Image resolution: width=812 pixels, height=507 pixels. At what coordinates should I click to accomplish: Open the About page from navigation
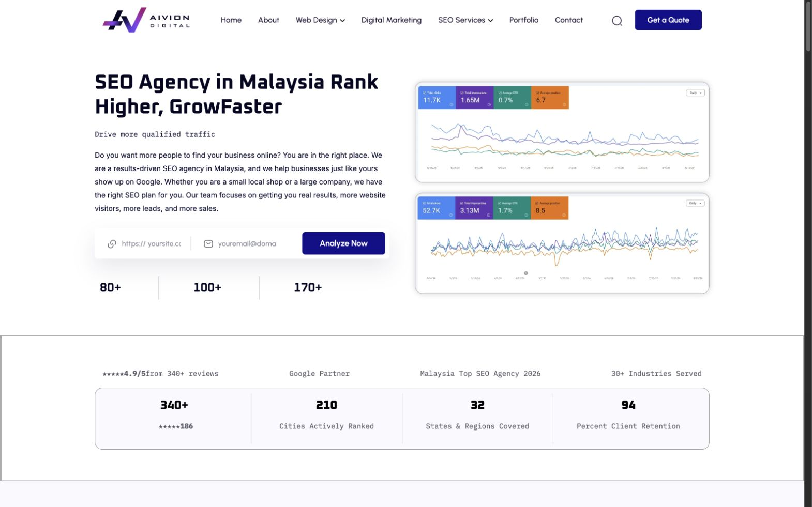[268, 20]
